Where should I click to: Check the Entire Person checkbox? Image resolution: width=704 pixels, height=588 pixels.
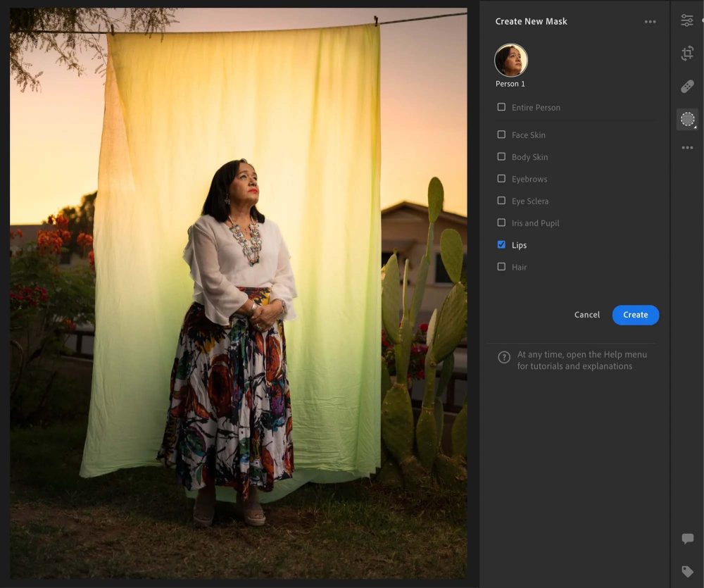tap(501, 107)
